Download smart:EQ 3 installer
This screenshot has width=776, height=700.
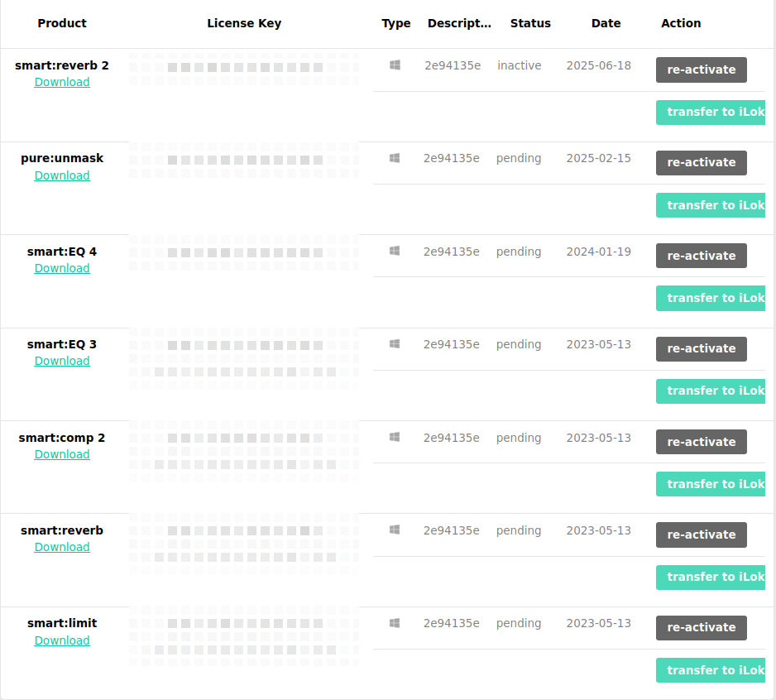click(62, 361)
